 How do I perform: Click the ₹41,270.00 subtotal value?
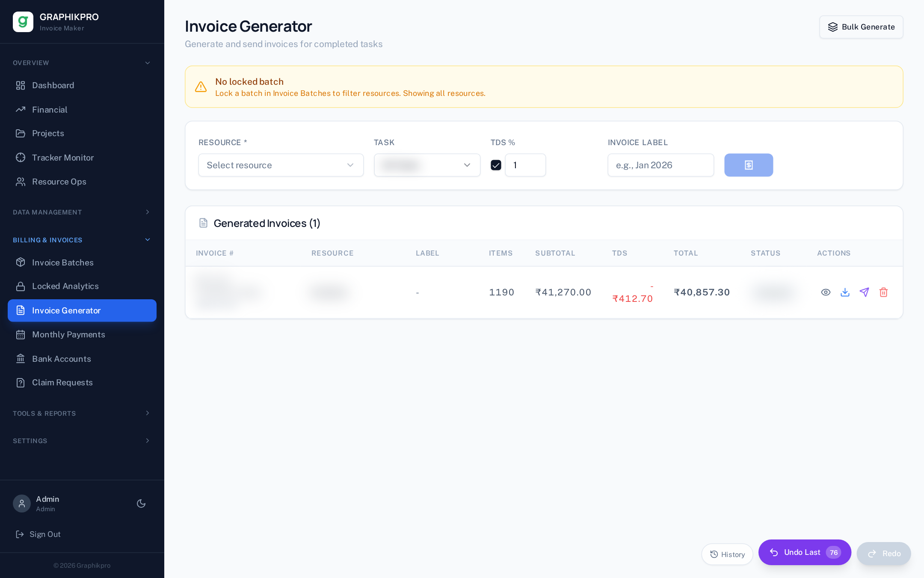(x=563, y=292)
